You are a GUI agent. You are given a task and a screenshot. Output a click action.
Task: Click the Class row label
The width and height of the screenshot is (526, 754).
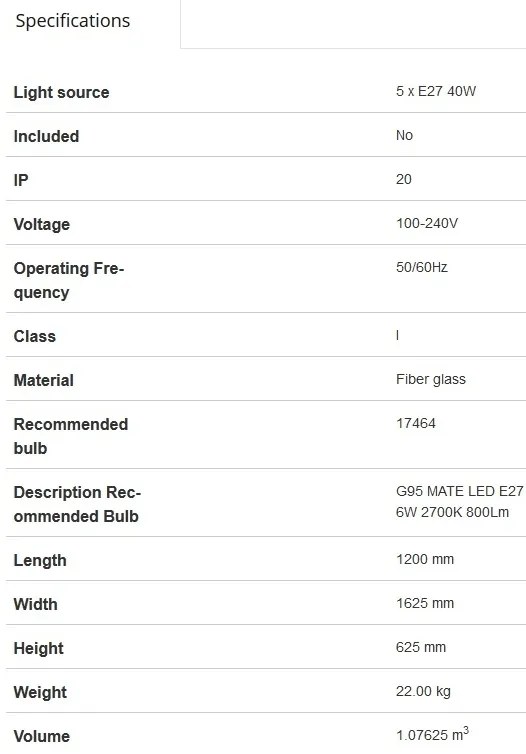point(35,336)
